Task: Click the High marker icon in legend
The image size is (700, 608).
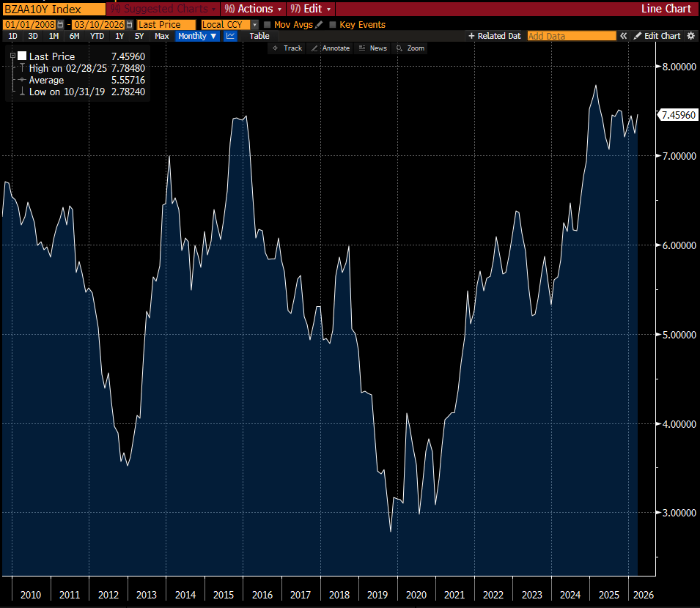Action: tap(22, 68)
